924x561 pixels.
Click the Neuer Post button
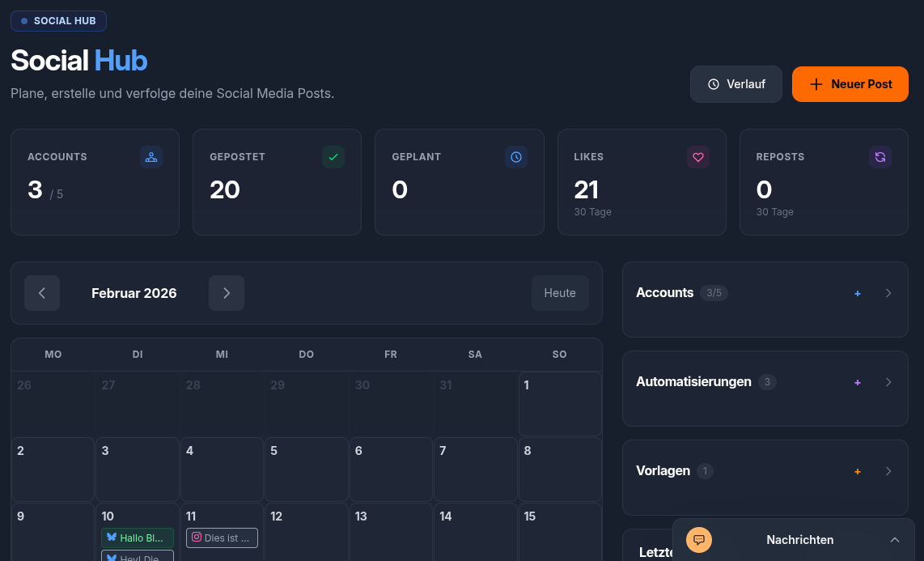[x=850, y=83]
